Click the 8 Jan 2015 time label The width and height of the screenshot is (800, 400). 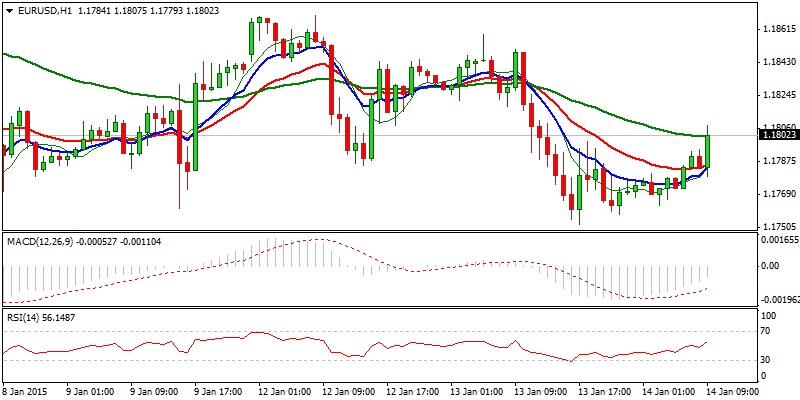pos(24,391)
